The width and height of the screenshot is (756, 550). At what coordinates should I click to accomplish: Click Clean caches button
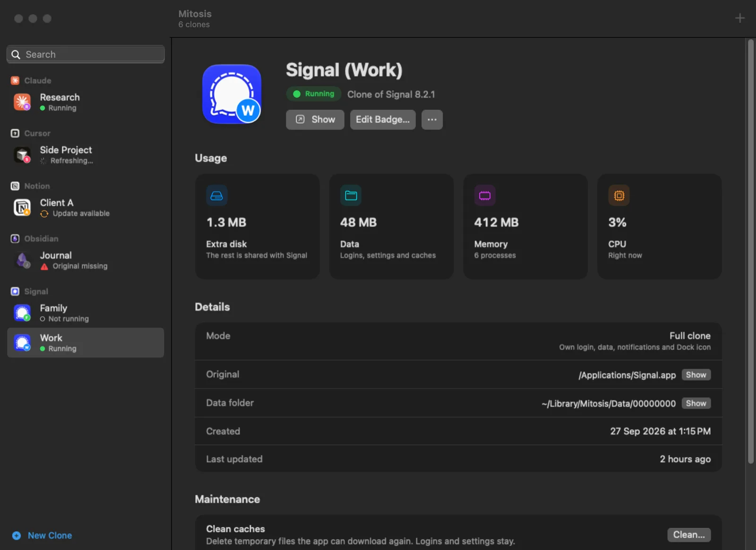[689, 534]
